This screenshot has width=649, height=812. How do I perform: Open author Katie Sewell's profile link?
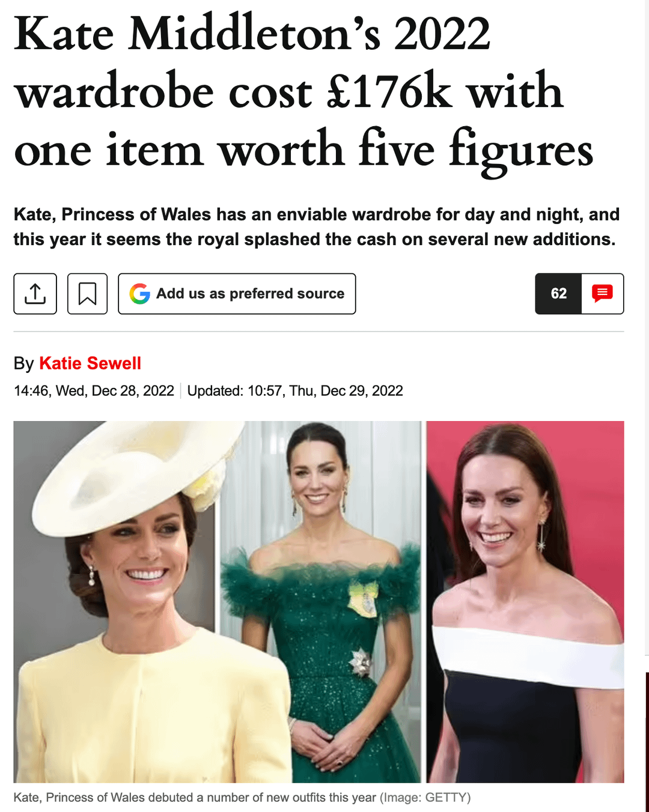click(x=90, y=363)
